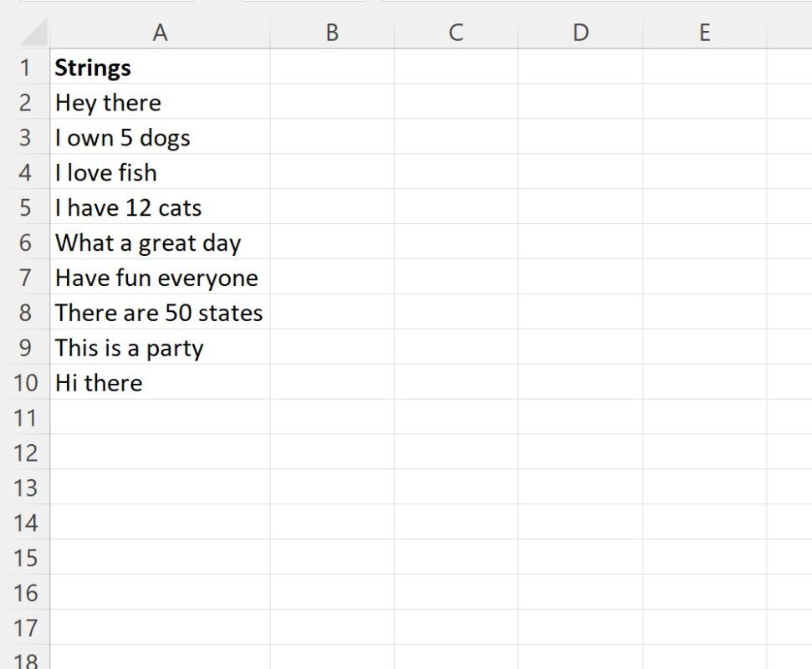Select row 17 header
812x669 pixels.
tap(25, 627)
